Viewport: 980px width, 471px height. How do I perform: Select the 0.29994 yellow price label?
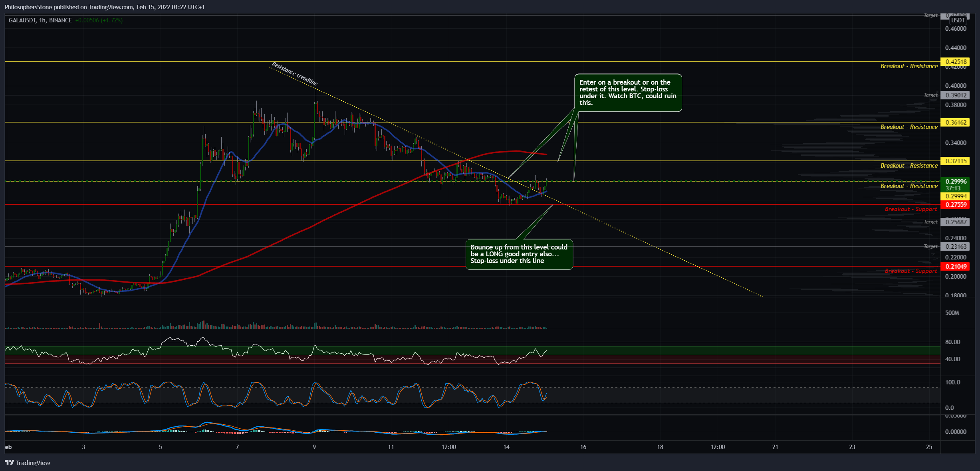(x=955, y=196)
